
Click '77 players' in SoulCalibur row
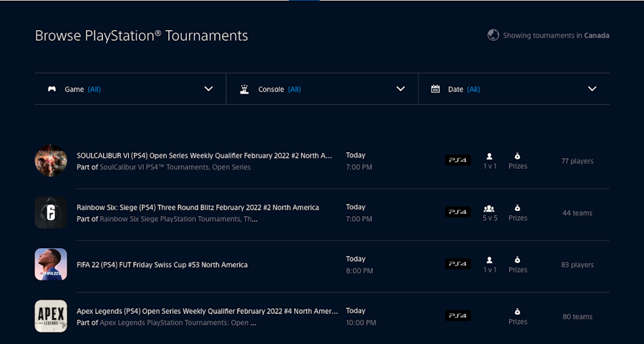[577, 161]
